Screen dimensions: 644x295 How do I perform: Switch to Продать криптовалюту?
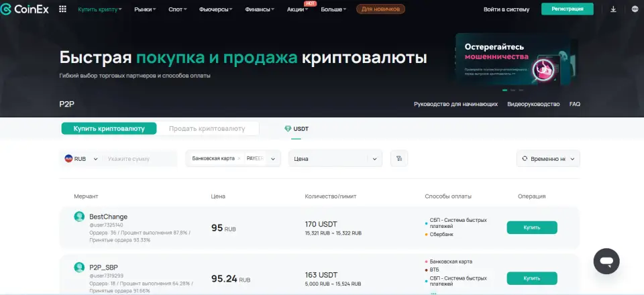(207, 129)
